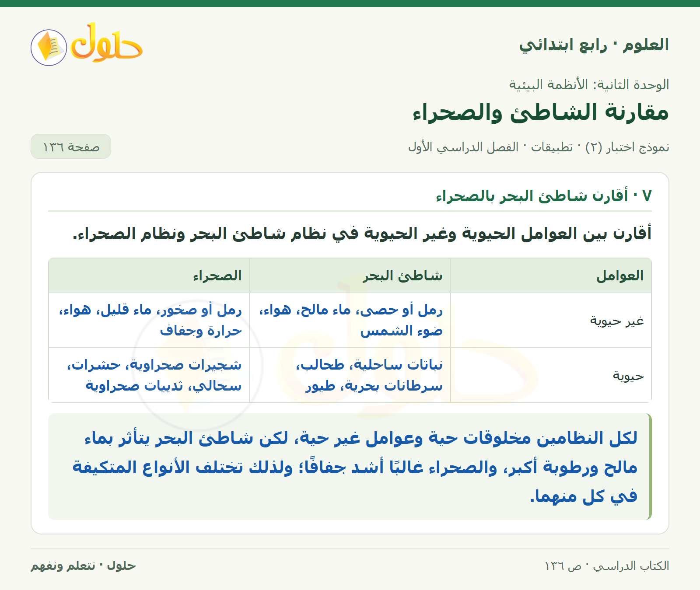Click the صفحة ١٣٦ page badge
Screen dimensions: 700x590
71,147
